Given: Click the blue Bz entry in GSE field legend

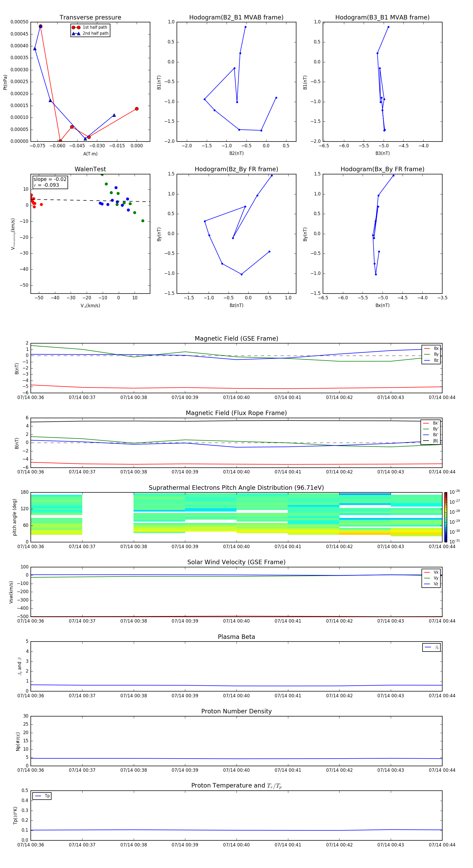Looking at the screenshot, I should pyautogui.click(x=431, y=361).
